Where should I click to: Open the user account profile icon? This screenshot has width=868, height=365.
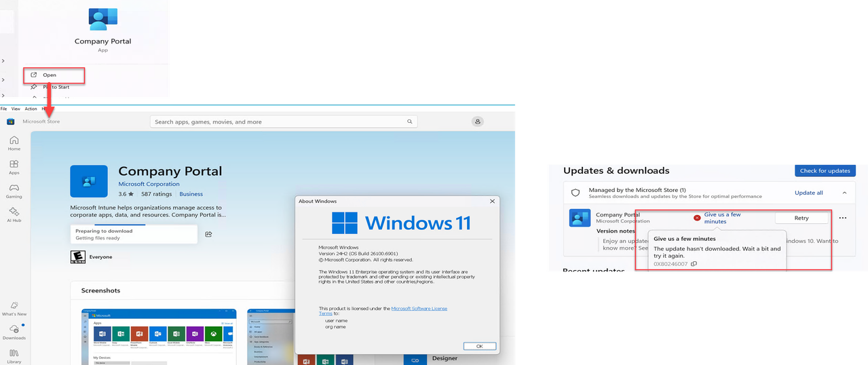pos(478,121)
